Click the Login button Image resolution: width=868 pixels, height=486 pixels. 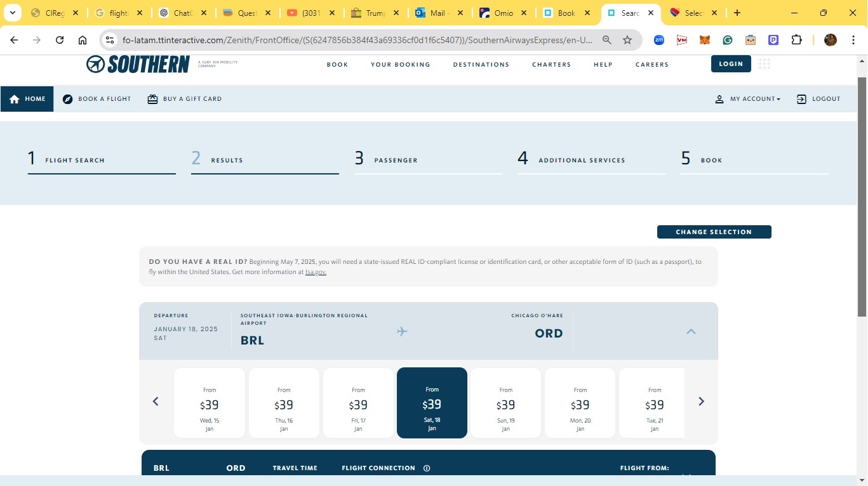[731, 64]
